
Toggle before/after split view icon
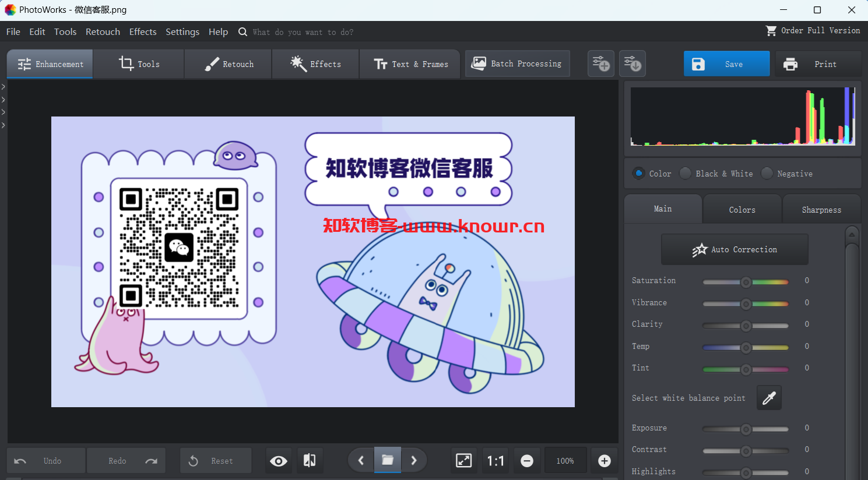click(x=310, y=461)
